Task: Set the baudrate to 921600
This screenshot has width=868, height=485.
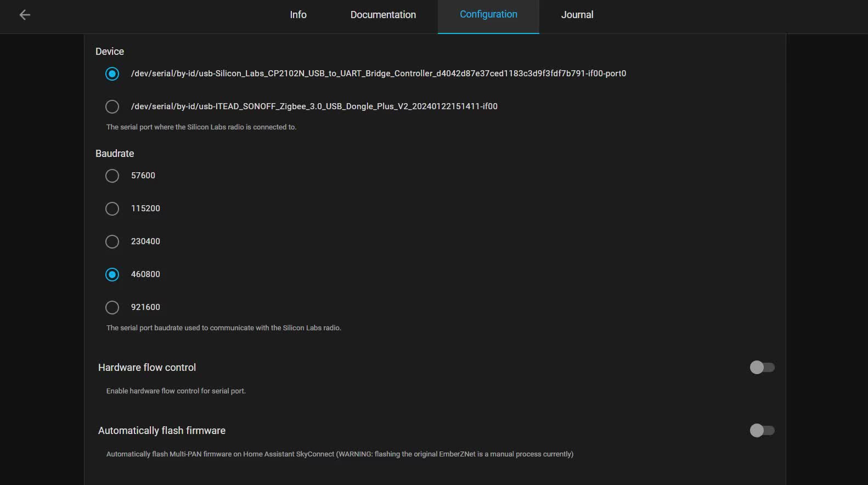Action: coord(112,307)
